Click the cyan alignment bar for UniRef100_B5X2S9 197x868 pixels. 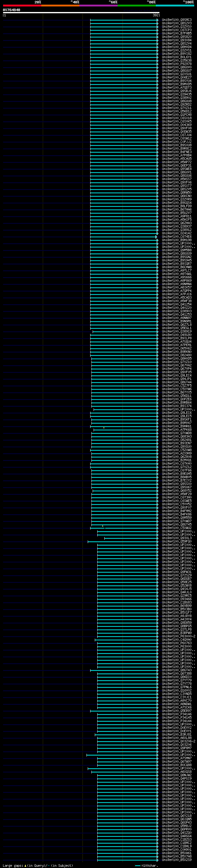coord(128,860)
